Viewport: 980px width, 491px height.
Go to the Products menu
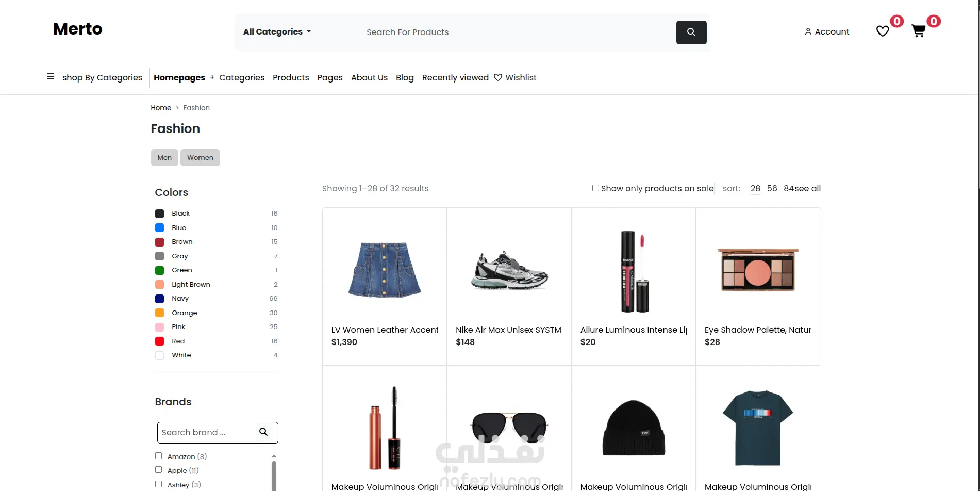pyautogui.click(x=291, y=77)
